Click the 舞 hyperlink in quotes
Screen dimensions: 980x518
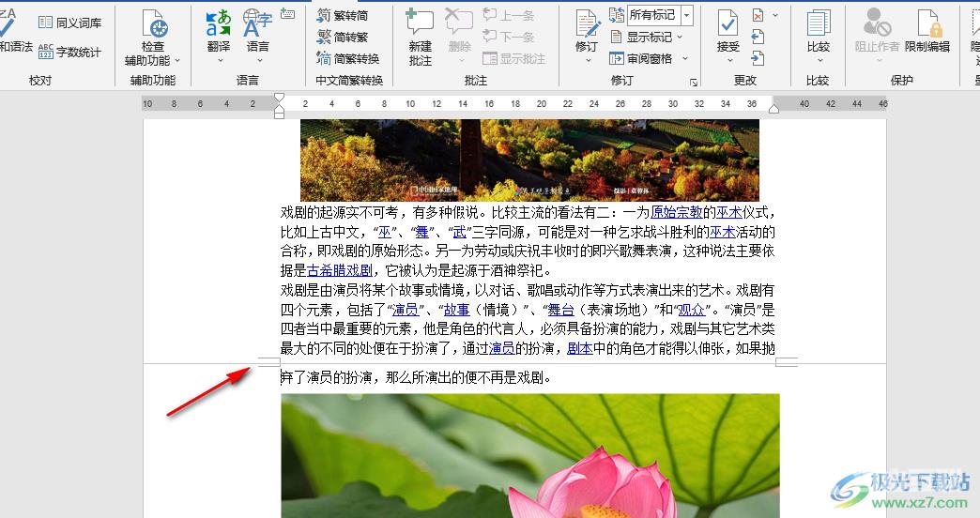pos(421,232)
